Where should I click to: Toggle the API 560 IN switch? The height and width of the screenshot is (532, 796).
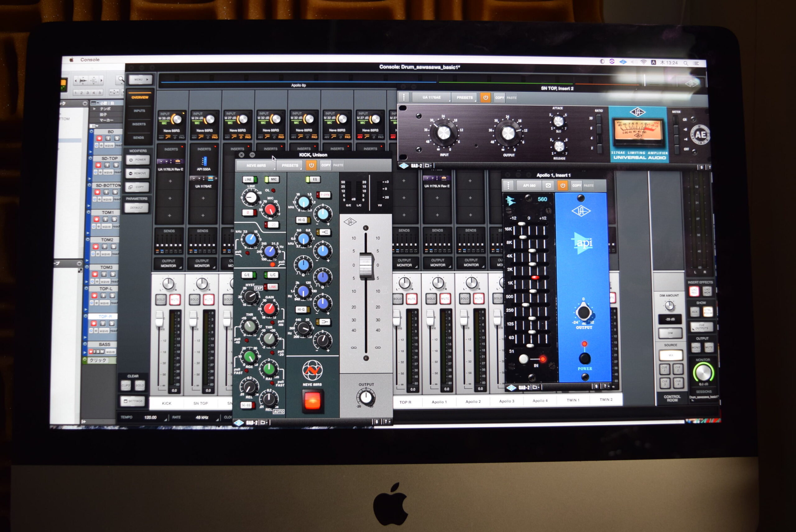524,359
